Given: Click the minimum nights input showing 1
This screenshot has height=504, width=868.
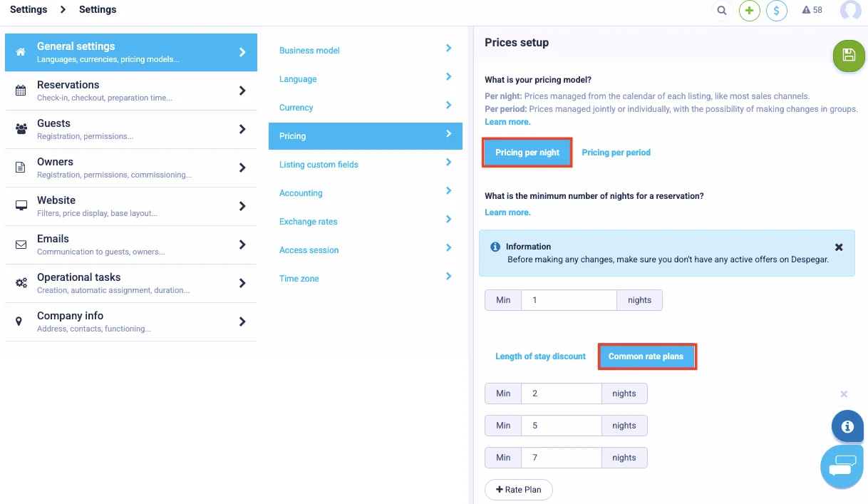Looking at the screenshot, I should (569, 300).
